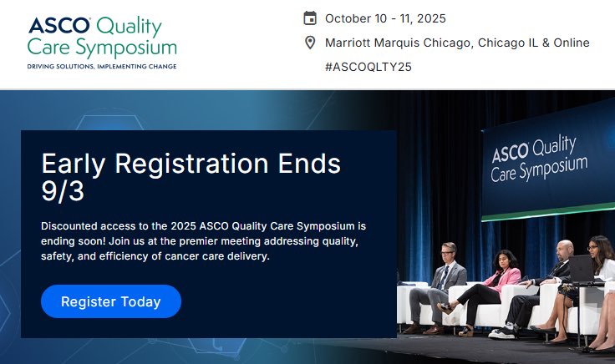Image resolution: width=615 pixels, height=364 pixels.
Task: Click the location pin icon
Action: pos(310,43)
